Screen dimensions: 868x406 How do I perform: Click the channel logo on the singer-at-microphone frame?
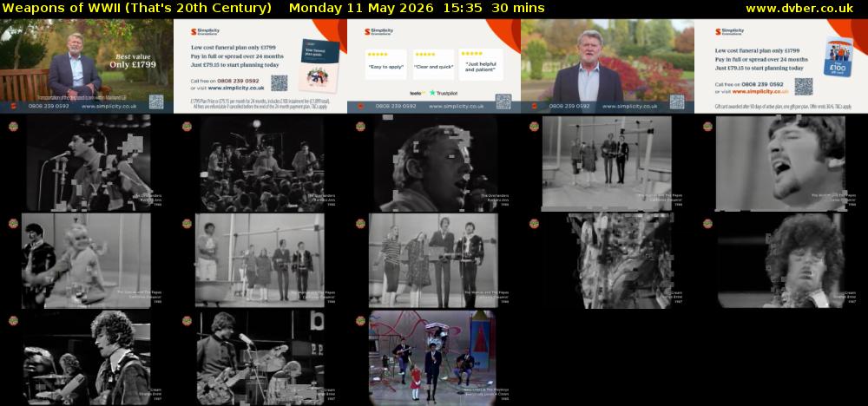13,126
